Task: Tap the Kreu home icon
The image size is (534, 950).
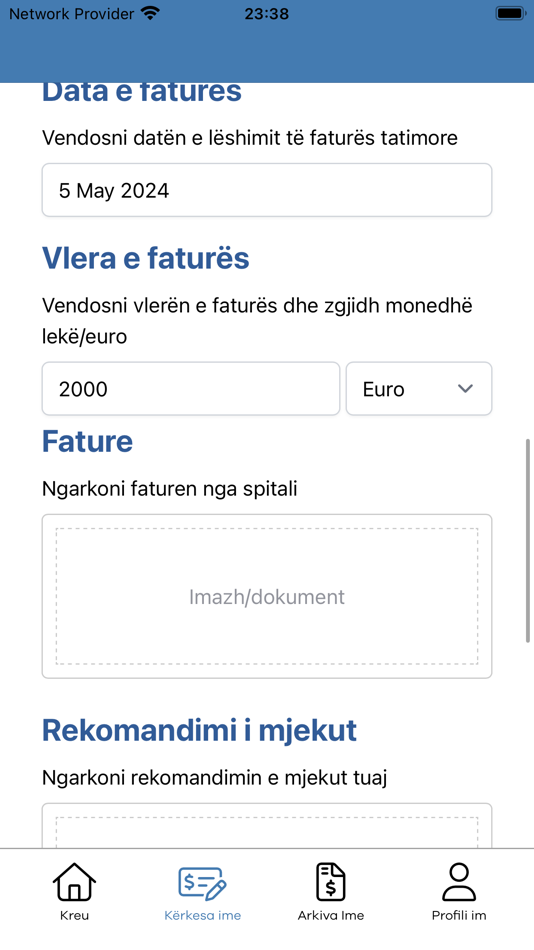Action: [x=75, y=882]
